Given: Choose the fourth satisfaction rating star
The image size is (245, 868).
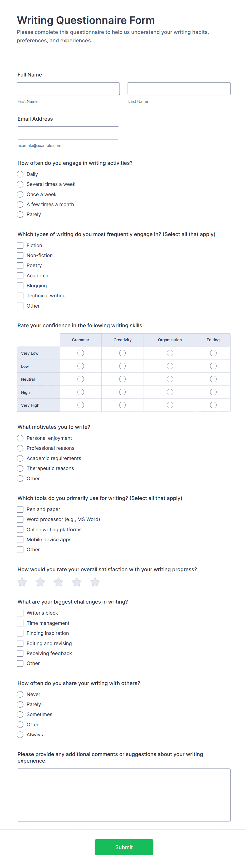Looking at the screenshot, I should pos(77,582).
